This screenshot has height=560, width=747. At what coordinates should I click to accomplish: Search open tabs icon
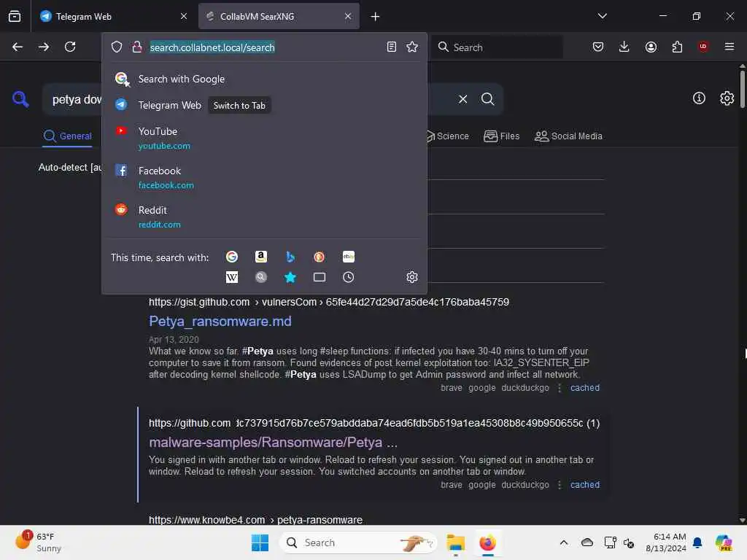[320, 277]
